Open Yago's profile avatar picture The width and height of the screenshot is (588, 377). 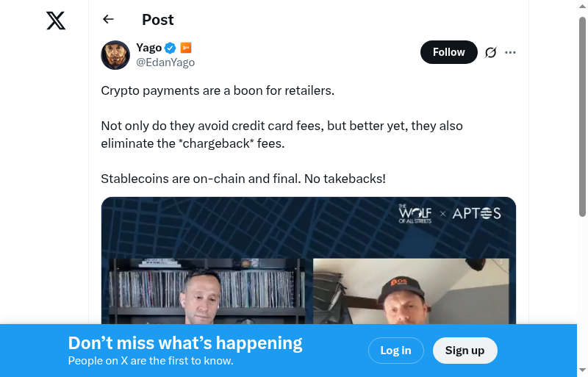(x=115, y=55)
